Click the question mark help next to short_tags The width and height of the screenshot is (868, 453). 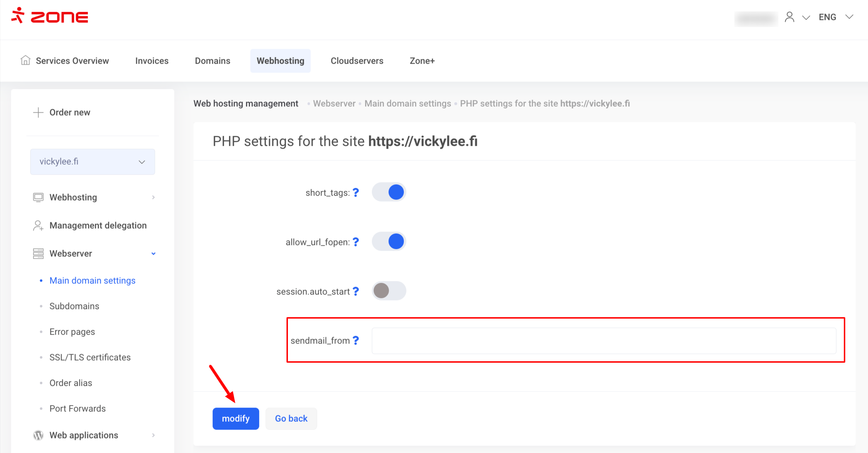(x=356, y=193)
